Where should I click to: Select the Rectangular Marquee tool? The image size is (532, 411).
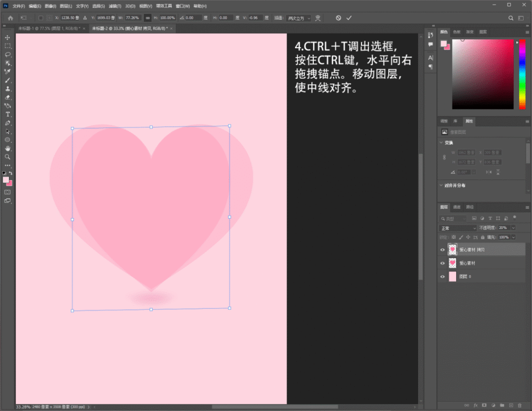7,46
